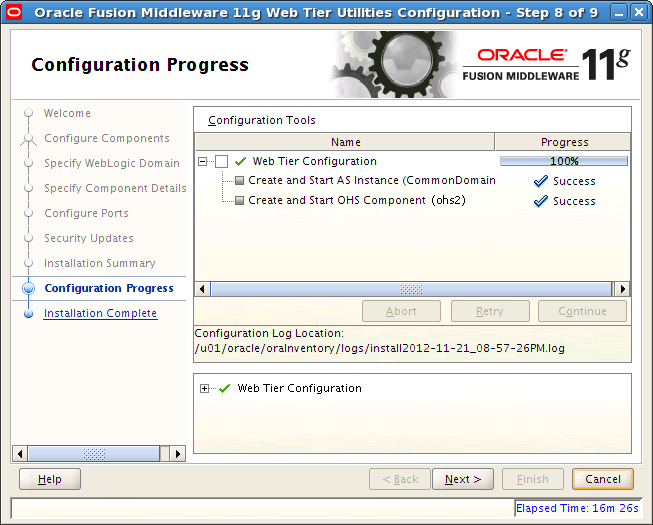653x525 pixels.
Task: Click the Installation Complete step bullet icon
Action: click(28, 314)
